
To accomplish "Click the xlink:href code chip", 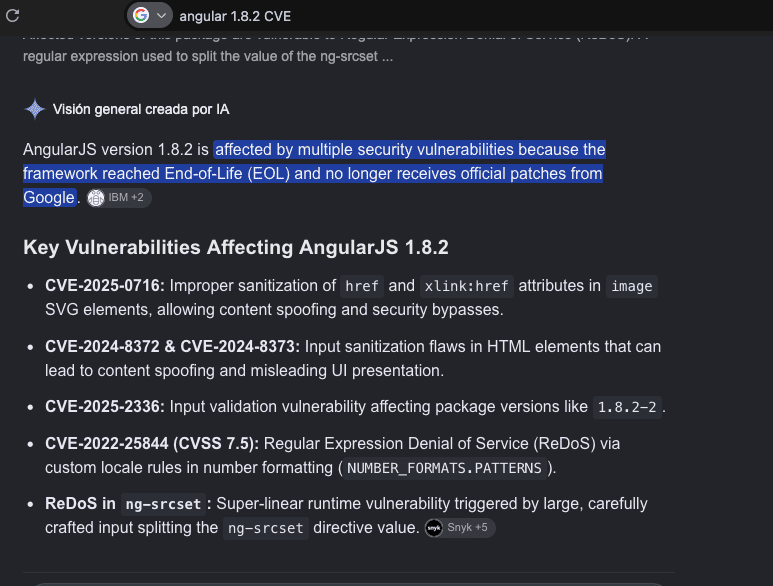I will point(466,286).
